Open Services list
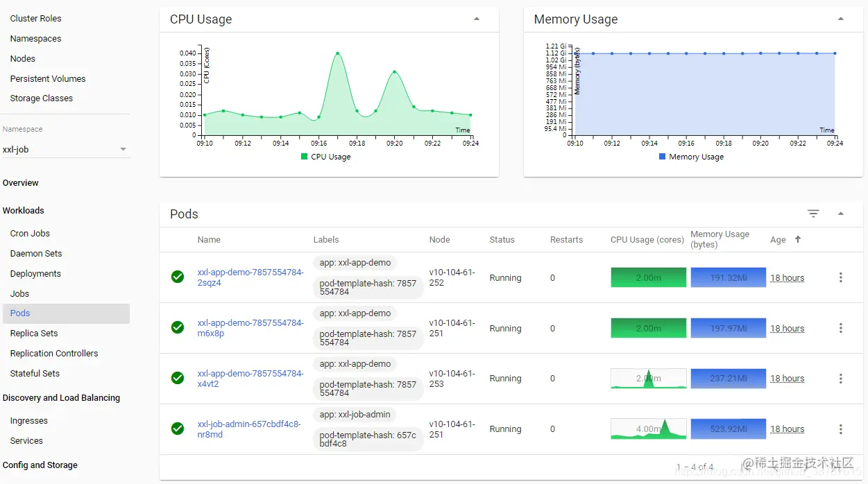This screenshot has width=868, height=484. 26,441
